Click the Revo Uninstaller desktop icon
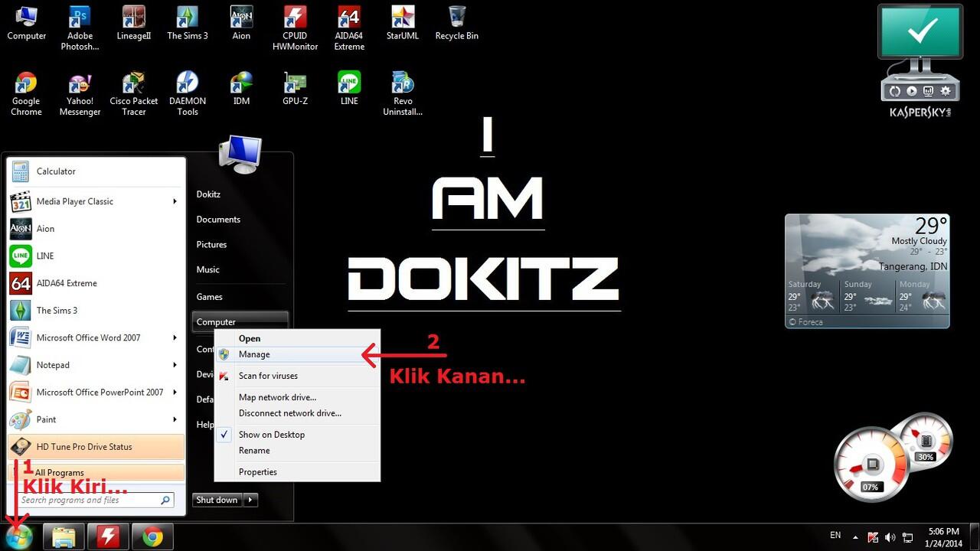This screenshot has width=980, height=551. [x=403, y=93]
